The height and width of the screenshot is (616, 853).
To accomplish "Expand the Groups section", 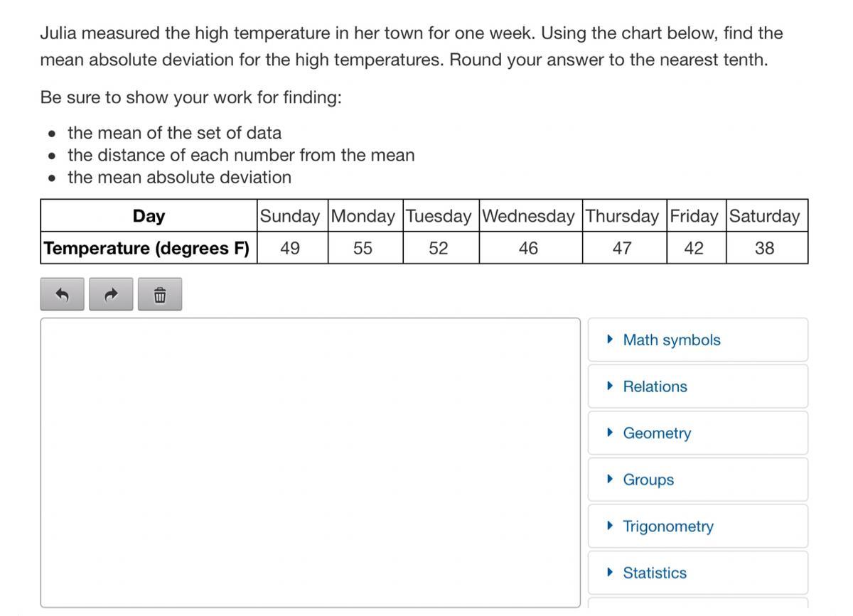I will pyautogui.click(x=648, y=480).
